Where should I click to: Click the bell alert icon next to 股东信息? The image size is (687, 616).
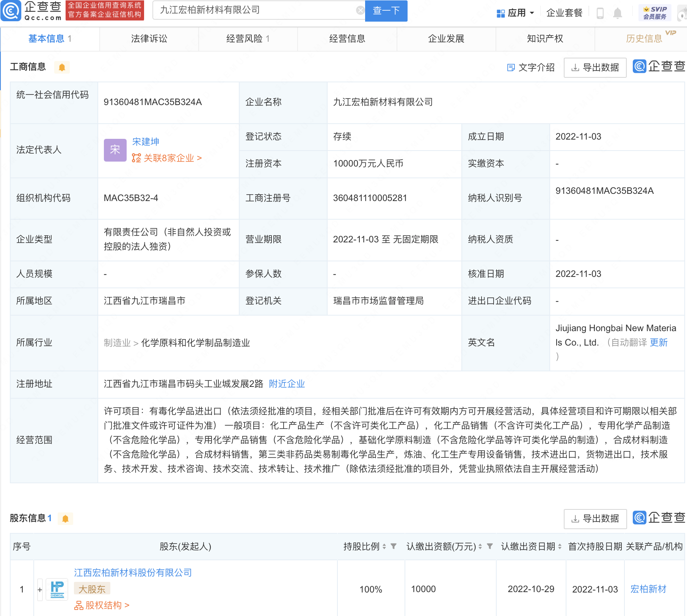65,519
